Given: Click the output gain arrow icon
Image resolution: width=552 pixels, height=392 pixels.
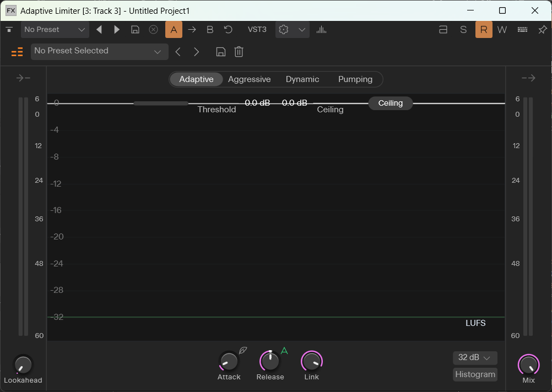Looking at the screenshot, I should tap(528, 78).
